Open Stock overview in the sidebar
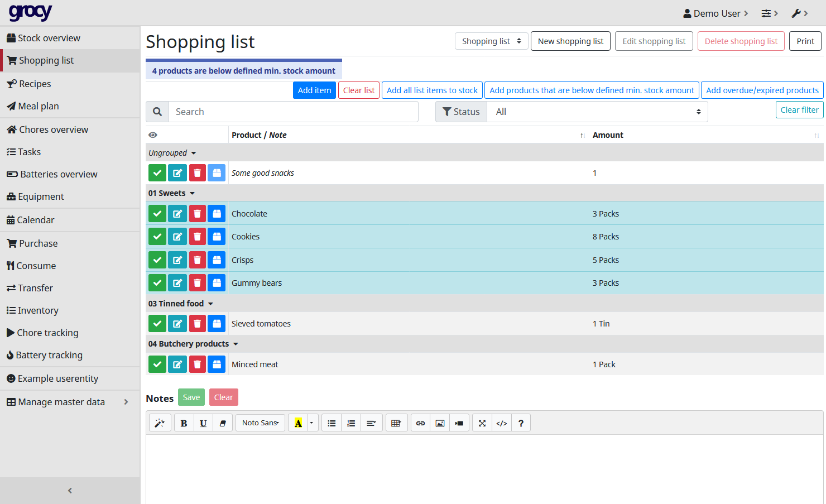Image resolution: width=826 pixels, height=504 pixels. tap(49, 38)
